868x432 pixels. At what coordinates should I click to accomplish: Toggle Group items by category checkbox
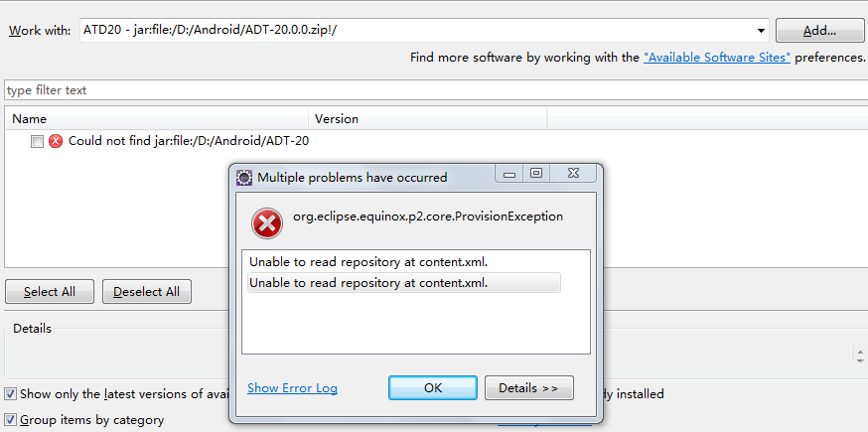(x=10, y=420)
